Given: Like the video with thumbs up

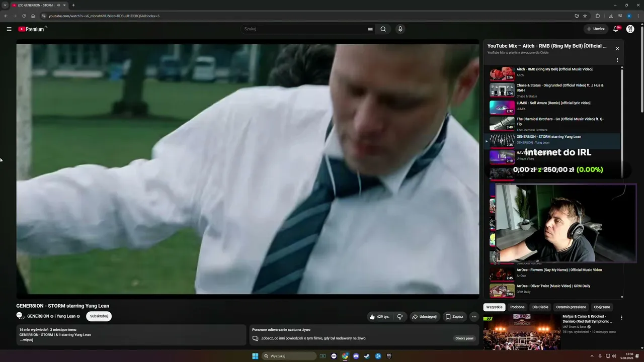Looking at the screenshot, I should click(x=379, y=317).
